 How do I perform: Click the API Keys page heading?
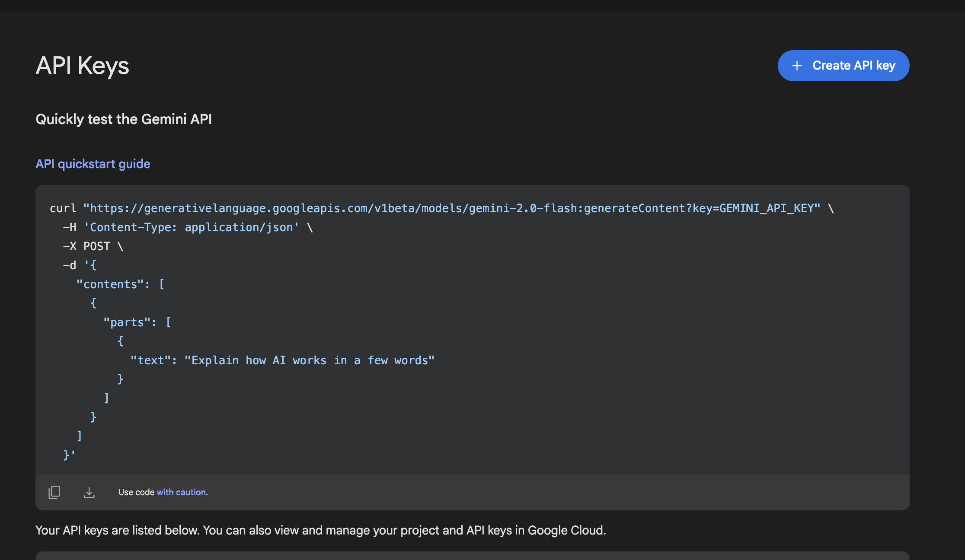coord(82,66)
